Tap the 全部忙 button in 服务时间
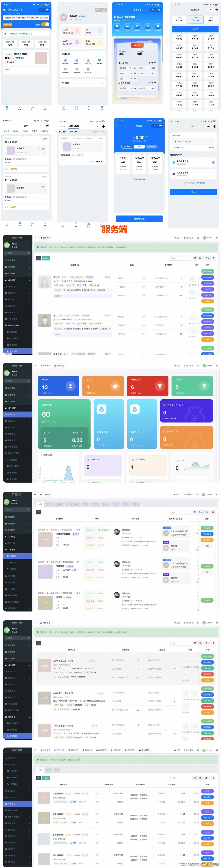222x868 pixels. (195, 29)
